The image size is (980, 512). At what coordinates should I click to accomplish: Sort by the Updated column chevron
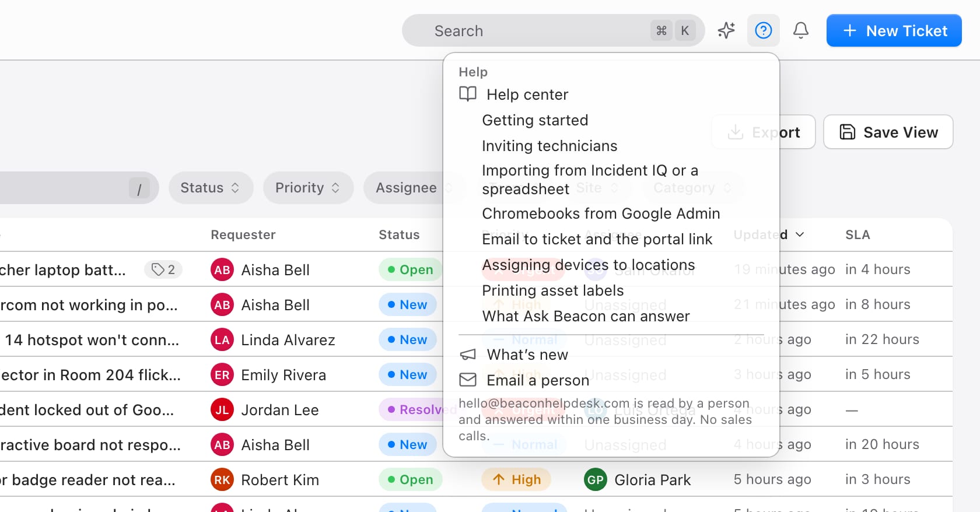coord(800,234)
